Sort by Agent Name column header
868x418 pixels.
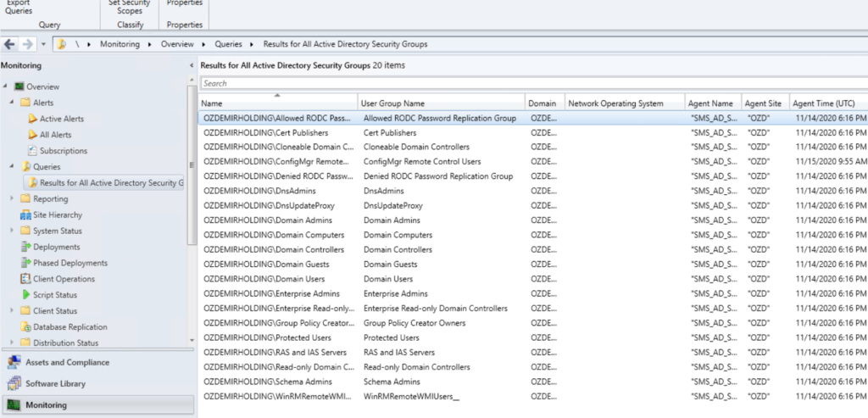[x=713, y=103]
